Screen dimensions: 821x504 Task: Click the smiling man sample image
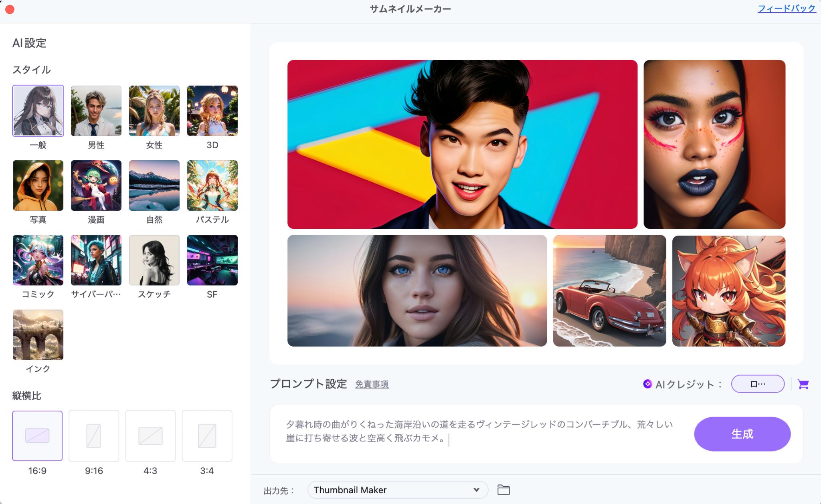tap(462, 144)
